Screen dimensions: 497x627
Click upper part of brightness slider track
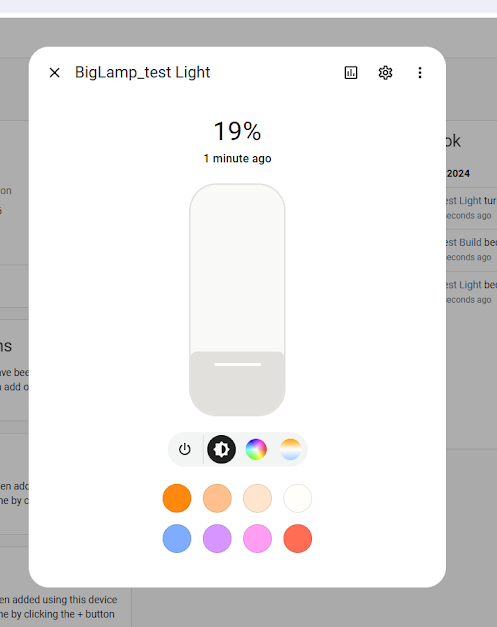238,240
